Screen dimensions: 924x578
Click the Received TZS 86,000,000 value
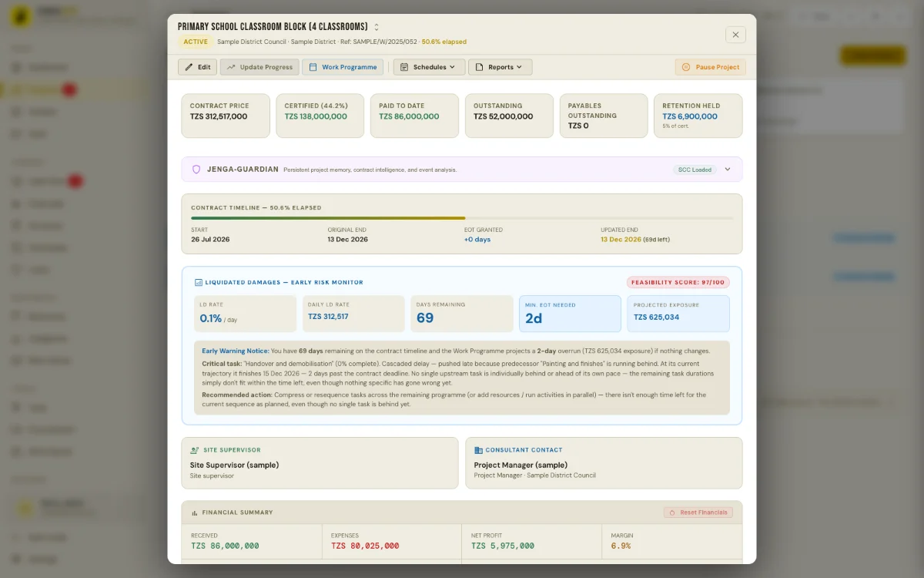pyautogui.click(x=225, y=546)
